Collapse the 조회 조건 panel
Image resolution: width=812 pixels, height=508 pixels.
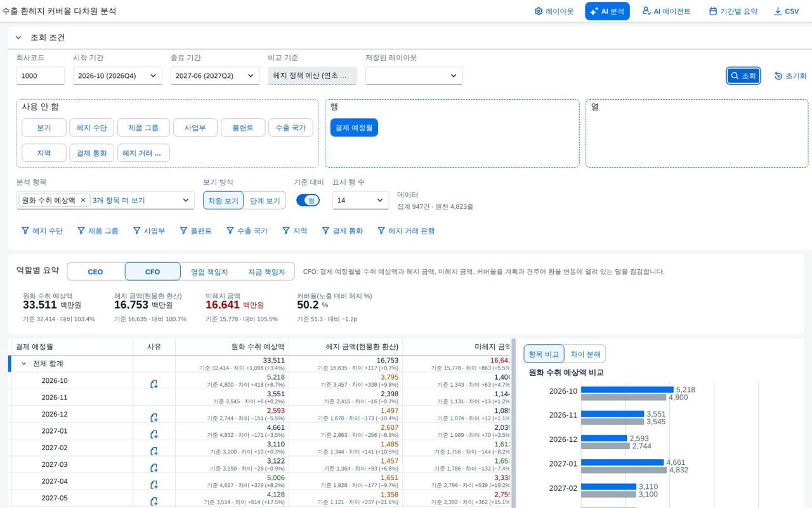click(18, 37)
